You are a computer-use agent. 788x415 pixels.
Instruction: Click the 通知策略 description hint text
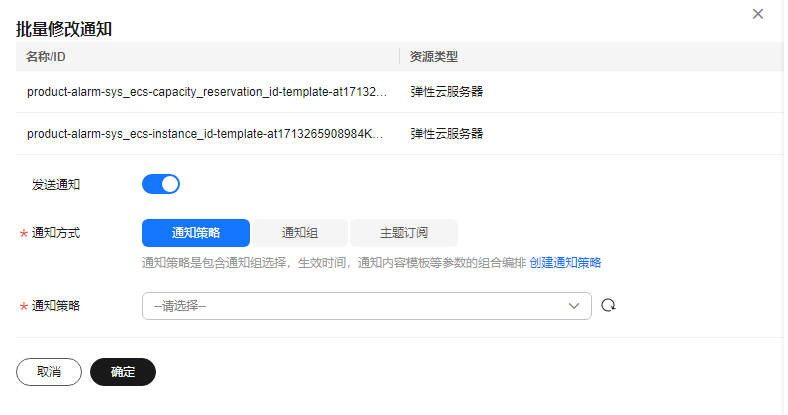click(x=334, y=263)
